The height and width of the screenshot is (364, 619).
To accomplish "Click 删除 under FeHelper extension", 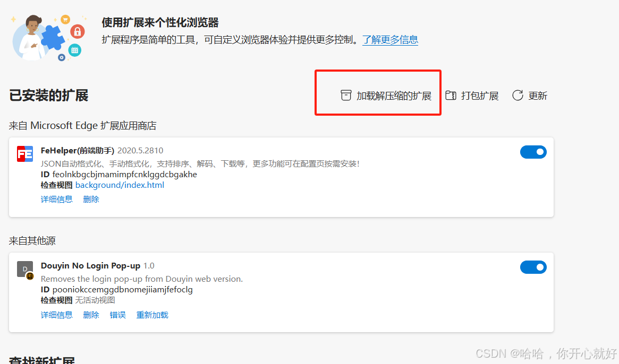I will 91,199.
